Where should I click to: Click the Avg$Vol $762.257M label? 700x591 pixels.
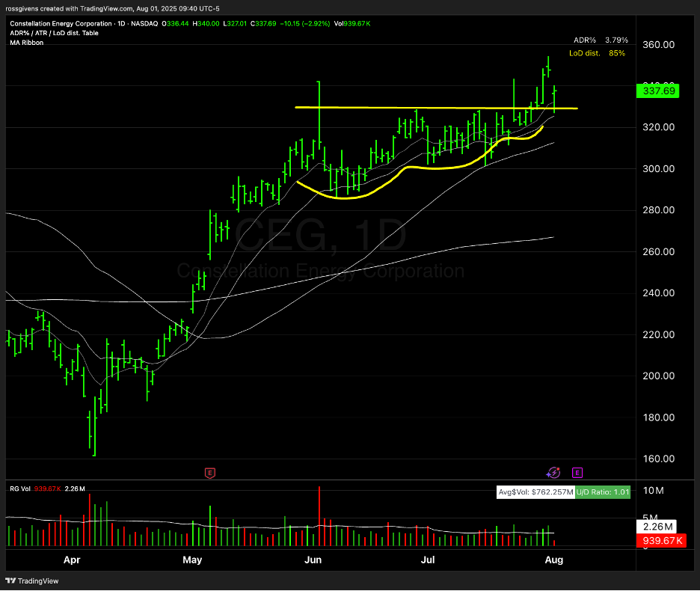click(537, 492)
